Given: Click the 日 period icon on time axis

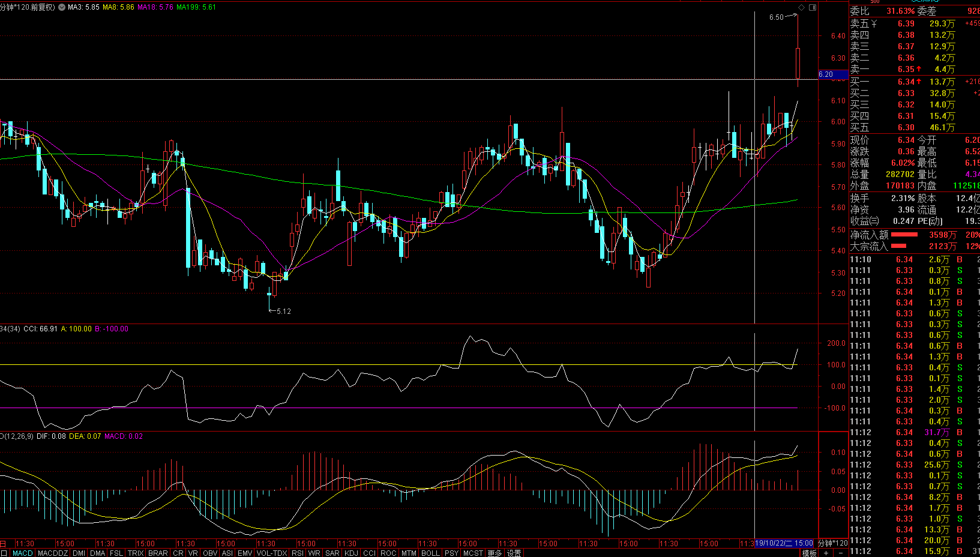Looking at the screenshot, I should coord(3,544).
